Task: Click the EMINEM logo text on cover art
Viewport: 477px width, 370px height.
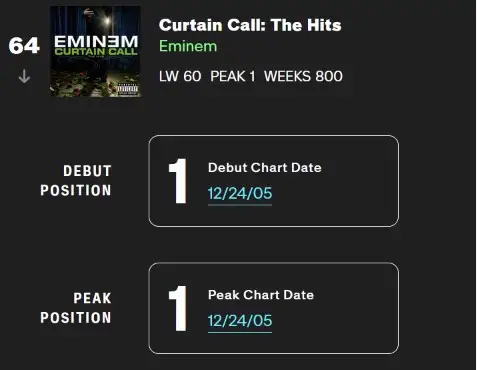Action: point(96,42)
